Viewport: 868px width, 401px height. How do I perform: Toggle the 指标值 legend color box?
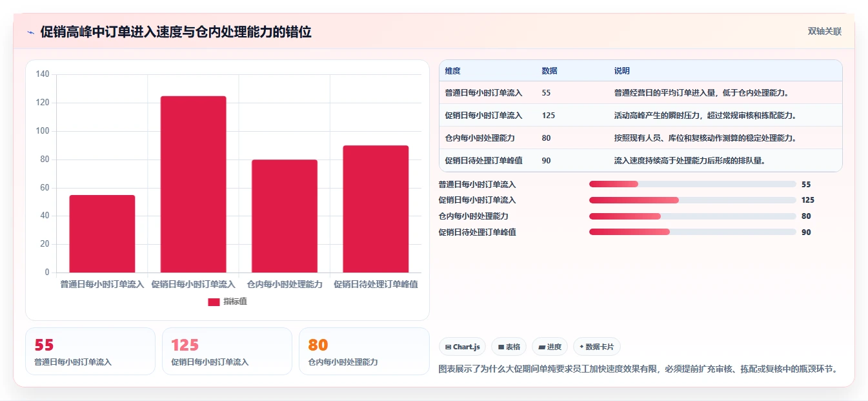point(214,302)
